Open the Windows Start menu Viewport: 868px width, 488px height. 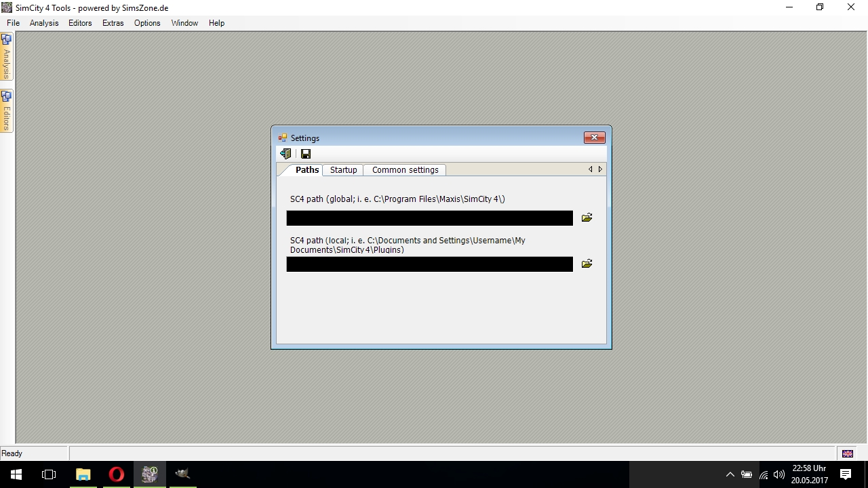pos(16,474)
